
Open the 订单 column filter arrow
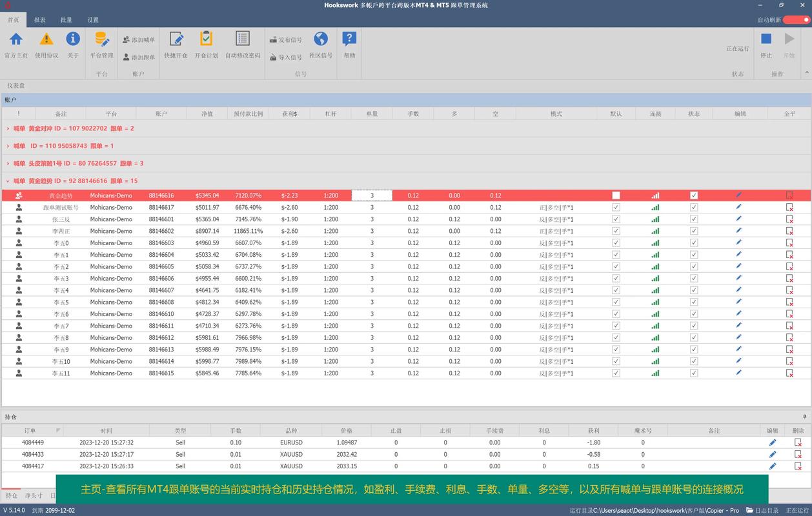tap(58, 430)
